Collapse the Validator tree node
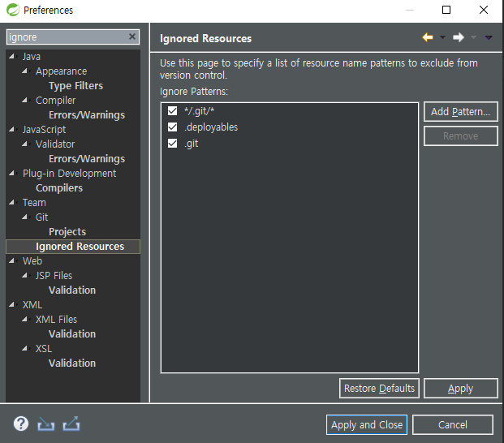This screenshot has width=504, height=443. coord(24,144)
